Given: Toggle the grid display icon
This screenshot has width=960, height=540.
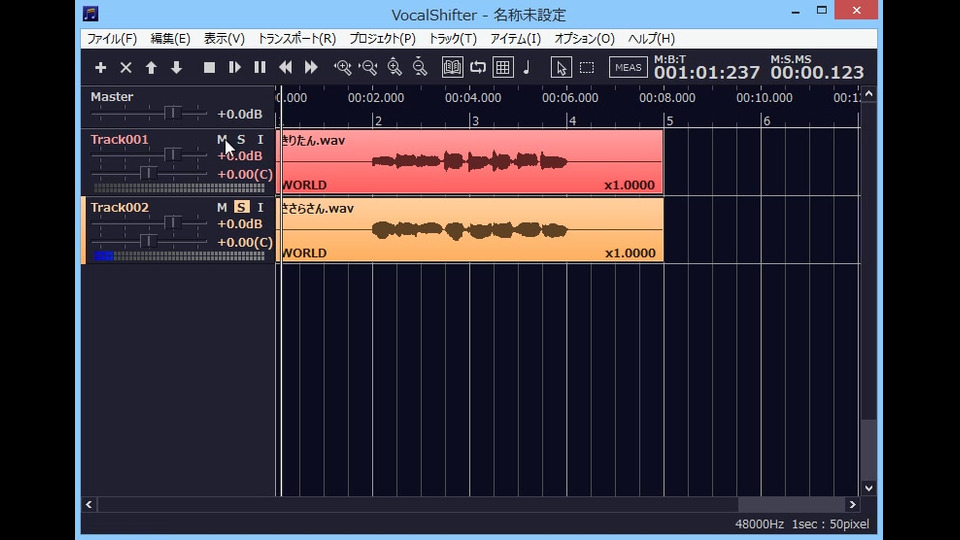Looking at the screenshot, I should tap(503, 67).
